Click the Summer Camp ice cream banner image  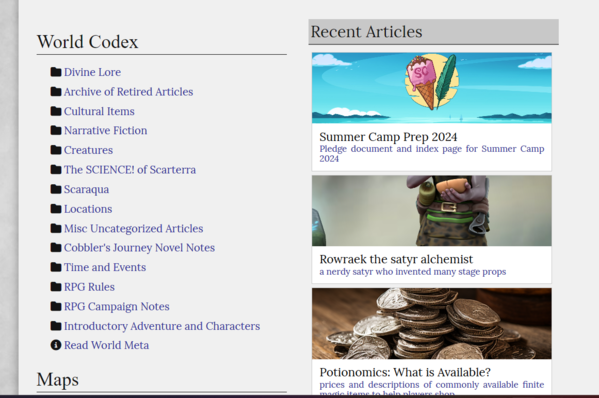pyautogui.click(x=432, y=88)
